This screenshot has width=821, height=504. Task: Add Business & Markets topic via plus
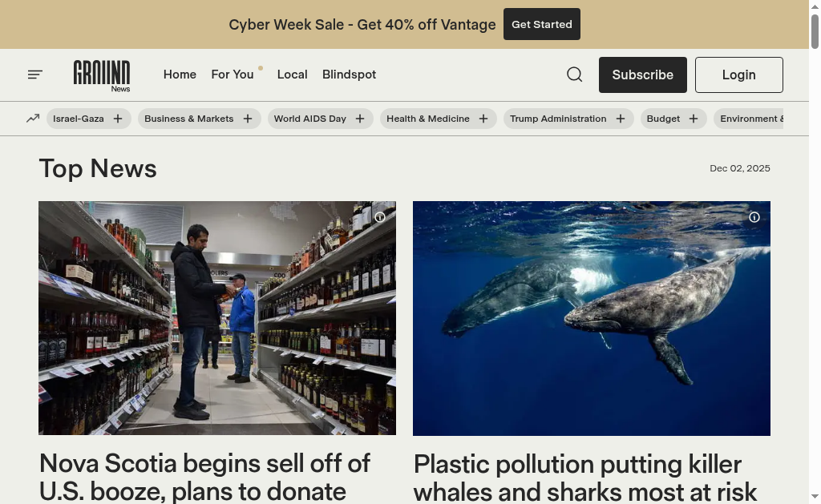point(248,119)
